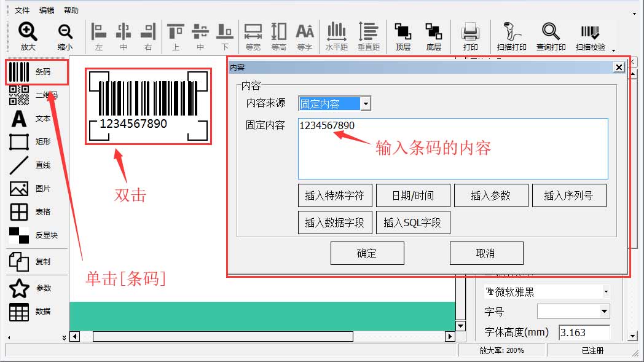This screenshot has width=644, height=362.
Task: Select the Image (图片) tool
Action: 19,189
